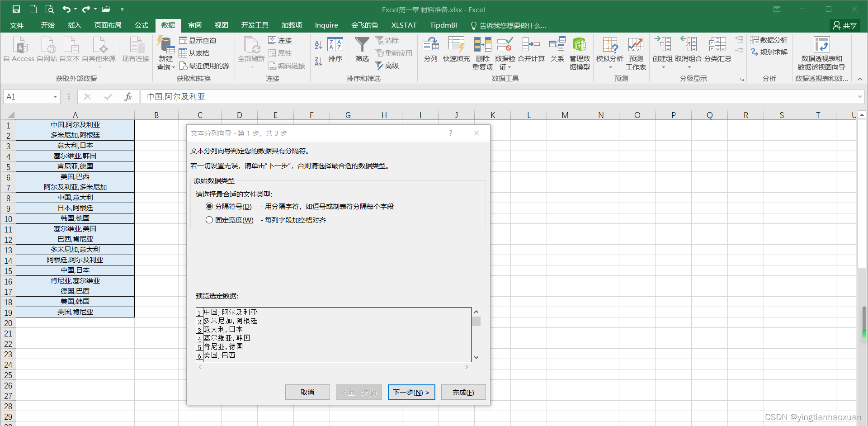The height and width of the screenshot is (426, 868).
Task: Expand the formula bar with right-side chevron
Action: coord(859,97)
